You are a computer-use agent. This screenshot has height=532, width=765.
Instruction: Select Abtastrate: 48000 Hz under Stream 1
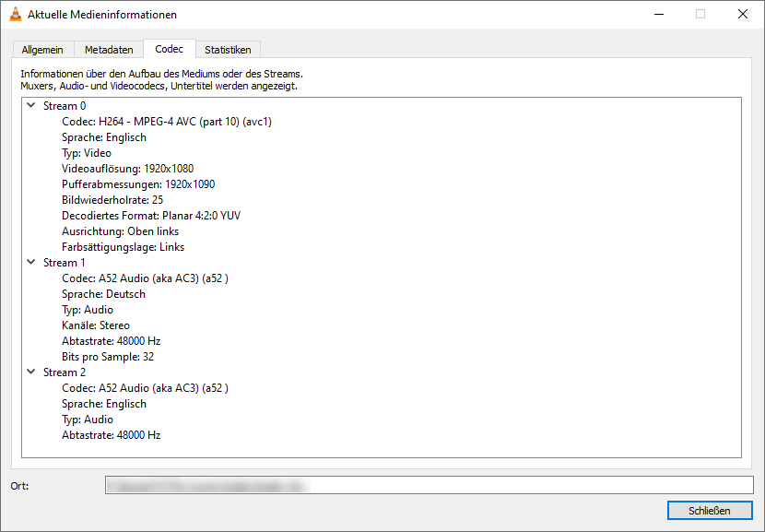[112, 340]
